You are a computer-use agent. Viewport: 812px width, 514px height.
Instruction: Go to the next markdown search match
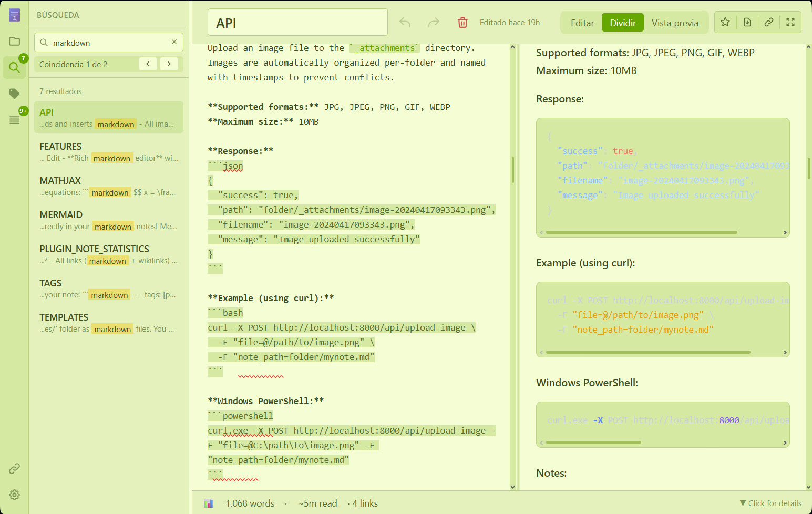coord(169,64)
